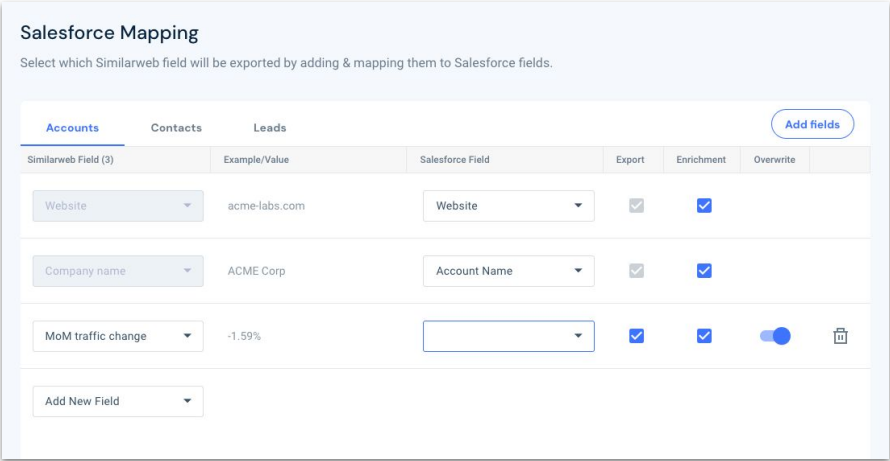Click the Export checkbox in Website row
Image resolution: width=890 pixels, height=461 pixels.
coord(636,206)
